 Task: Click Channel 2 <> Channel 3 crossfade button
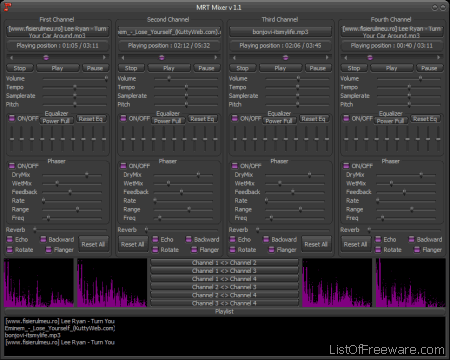224,287
